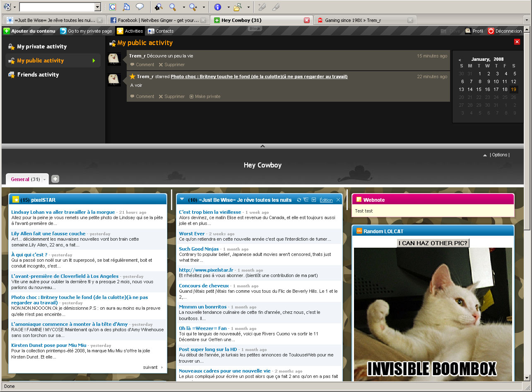Viewport: 532px width, 392px height.
Task: Open the search engine dropdown arrow
Action: click(15, 7)
